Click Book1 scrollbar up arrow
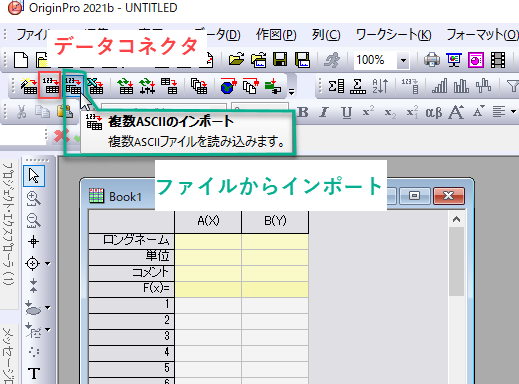The image size is (519, 384). [x=456, y=219]
